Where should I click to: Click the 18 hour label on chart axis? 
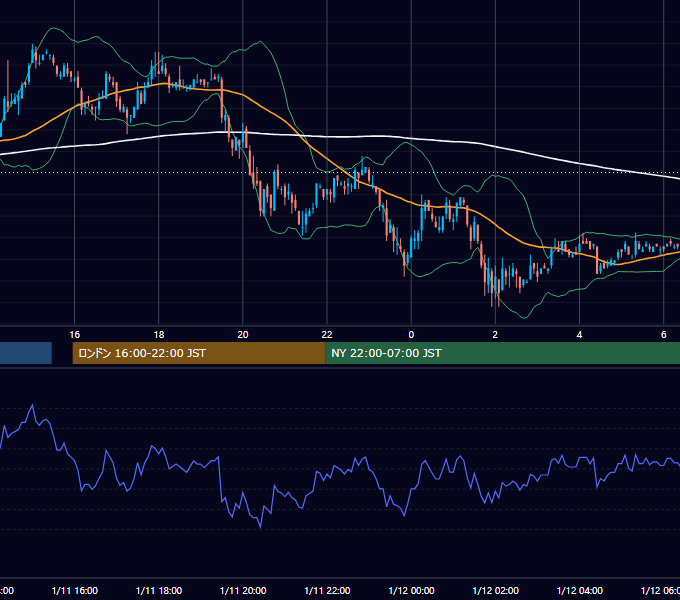coord(159,335)
